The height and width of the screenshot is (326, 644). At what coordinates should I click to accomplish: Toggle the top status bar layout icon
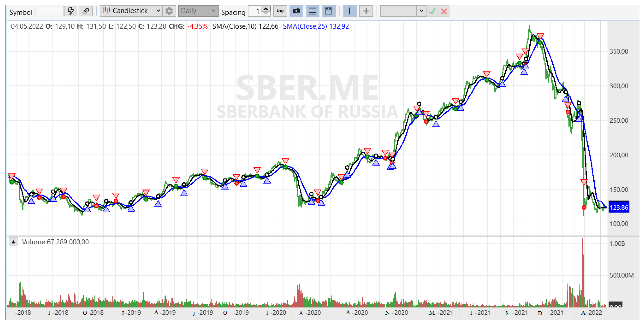[328, 11]
